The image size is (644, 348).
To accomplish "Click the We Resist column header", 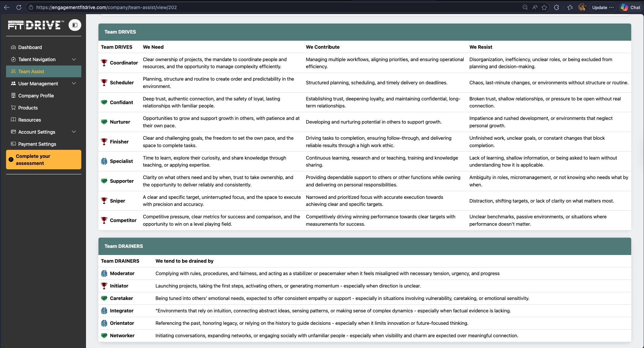I will click(481, 47).
